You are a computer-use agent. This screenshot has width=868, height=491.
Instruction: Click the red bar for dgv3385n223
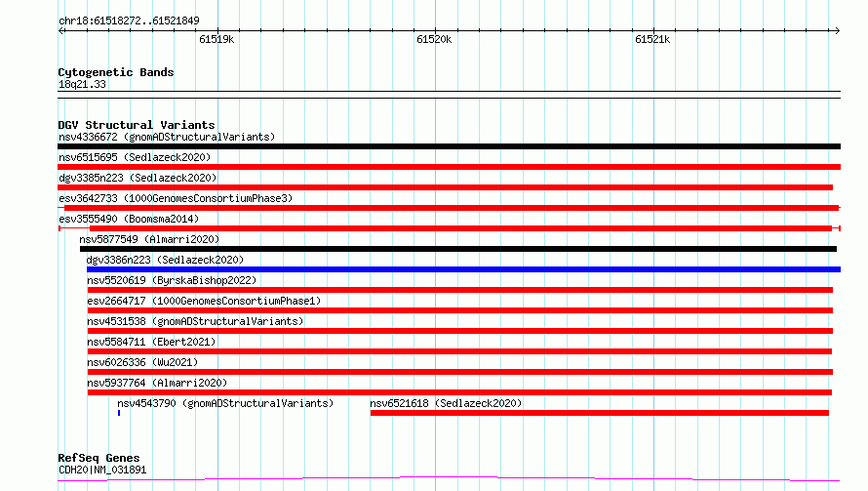click(445, 187)
